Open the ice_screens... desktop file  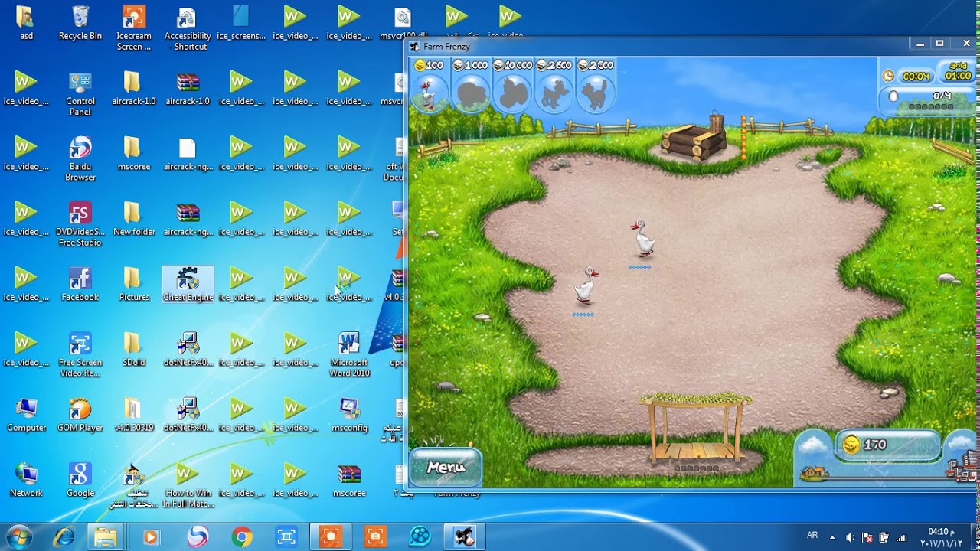pos(241,24)
